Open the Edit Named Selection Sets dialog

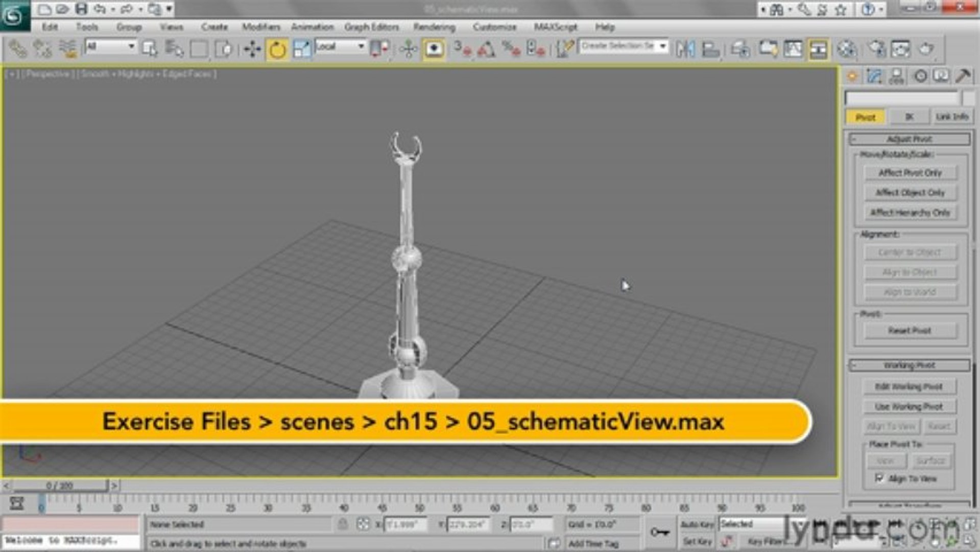click(564, 49)
